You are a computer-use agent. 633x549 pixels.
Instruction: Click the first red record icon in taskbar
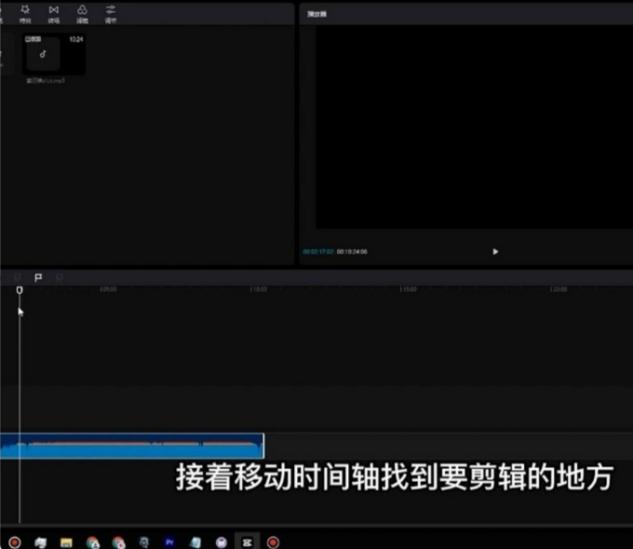(x=15, y=542)
